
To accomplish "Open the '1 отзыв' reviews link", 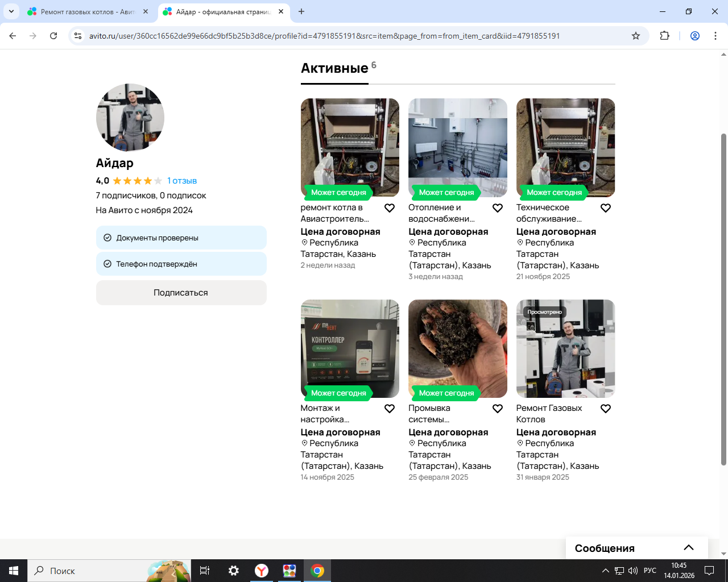I will click(182, 181).
